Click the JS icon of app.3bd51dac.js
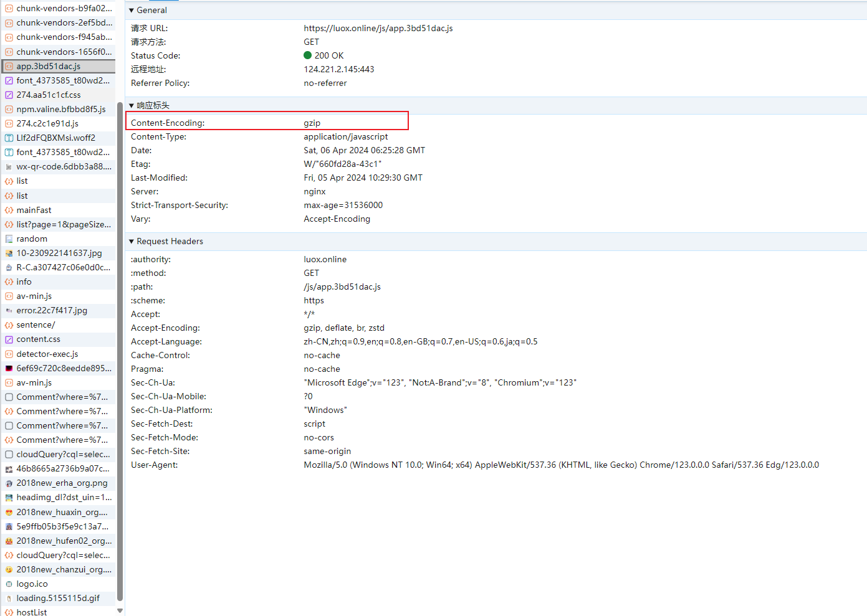 [x=9, y=66]
